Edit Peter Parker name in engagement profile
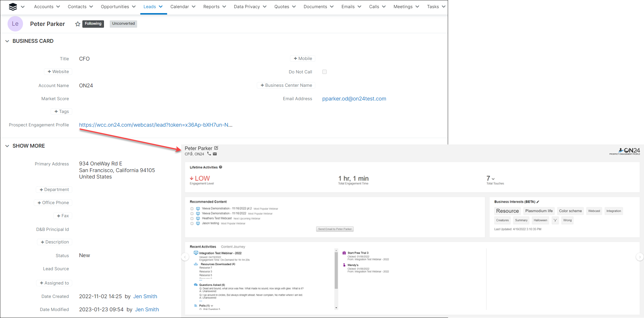The width and height of the screenshot is (644, 318). [x=216, y=148]
